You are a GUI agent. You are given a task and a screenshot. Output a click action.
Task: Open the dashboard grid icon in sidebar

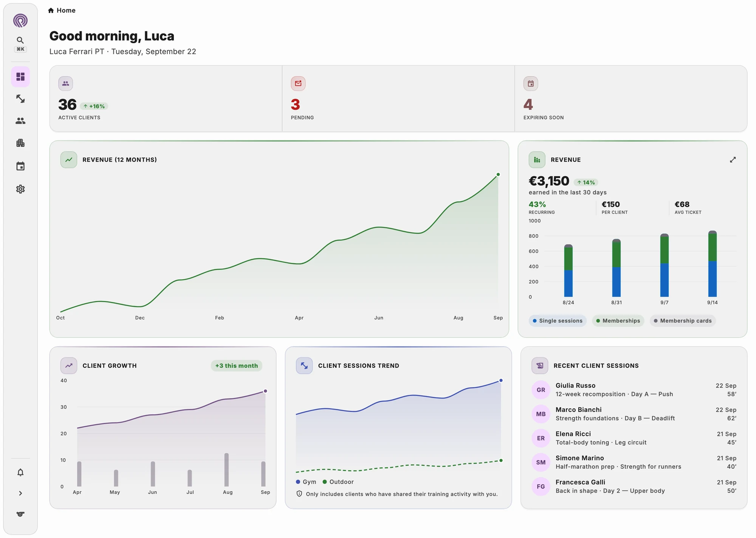(20, 77)
